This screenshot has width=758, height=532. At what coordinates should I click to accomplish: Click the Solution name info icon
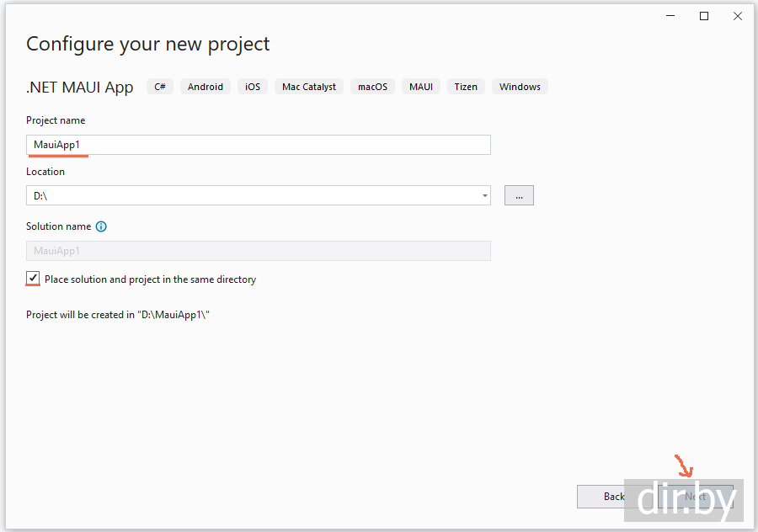coord(101,226)
